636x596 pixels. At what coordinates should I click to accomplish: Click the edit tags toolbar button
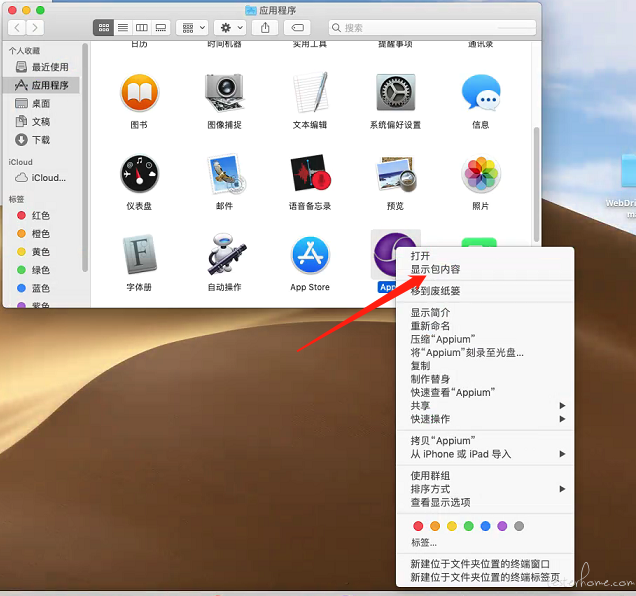click(297, 28)
